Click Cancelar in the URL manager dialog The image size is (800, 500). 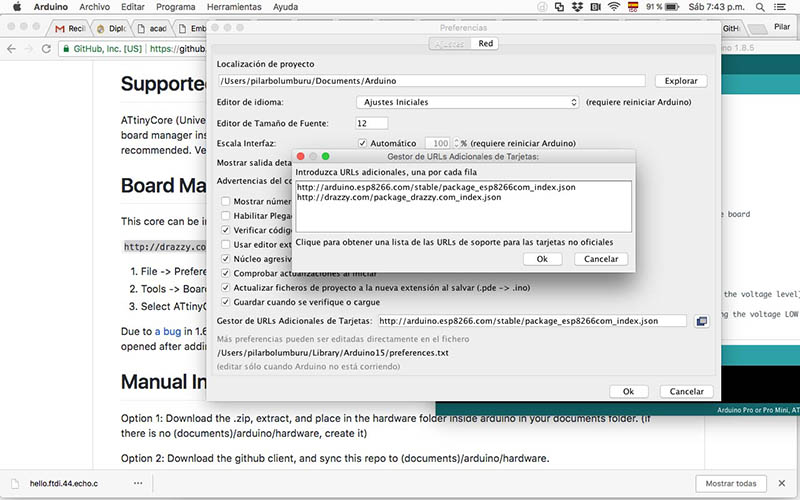(601, 259)
